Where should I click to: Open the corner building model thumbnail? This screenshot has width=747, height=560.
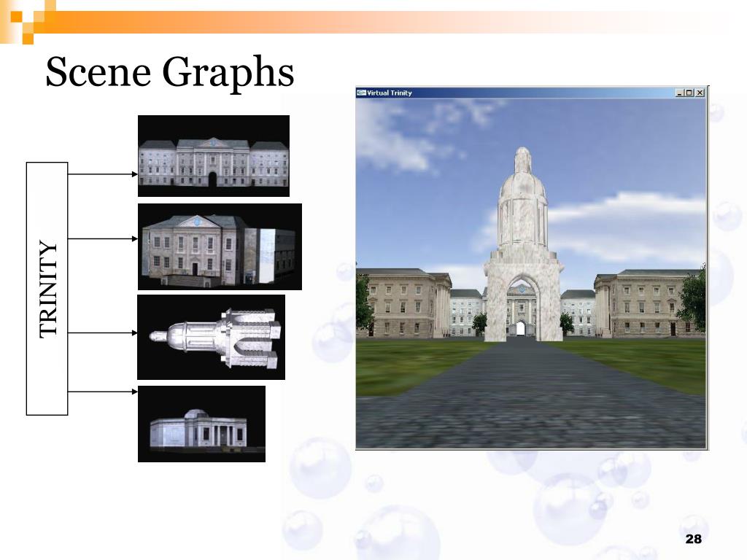click(220, 246)
